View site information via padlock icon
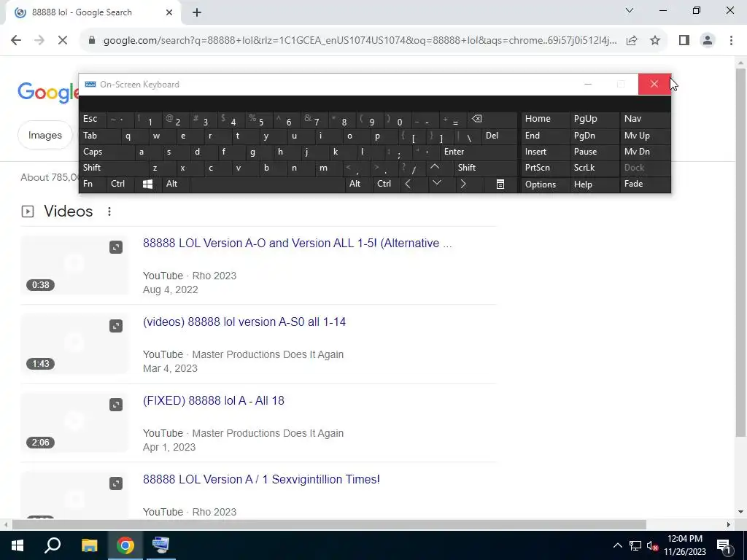This screenshot has height=560, width=747. 92,41
